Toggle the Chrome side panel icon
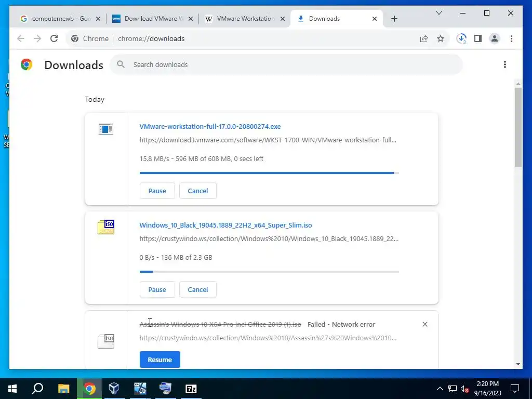The width and height of the screenshot is (532, 399). [478, 38]
